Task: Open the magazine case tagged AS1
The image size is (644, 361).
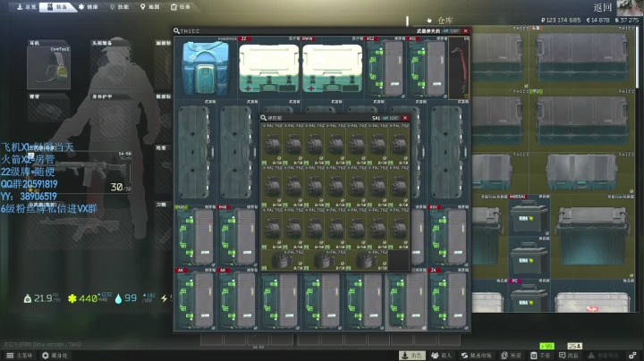Action: (x=428, y=67)
